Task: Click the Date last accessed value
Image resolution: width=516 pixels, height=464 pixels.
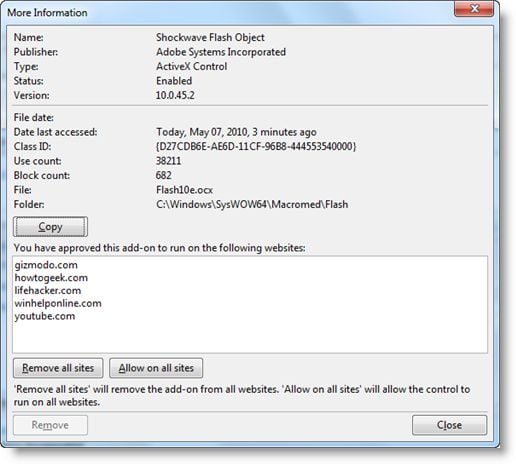Action: coord(236,132)
